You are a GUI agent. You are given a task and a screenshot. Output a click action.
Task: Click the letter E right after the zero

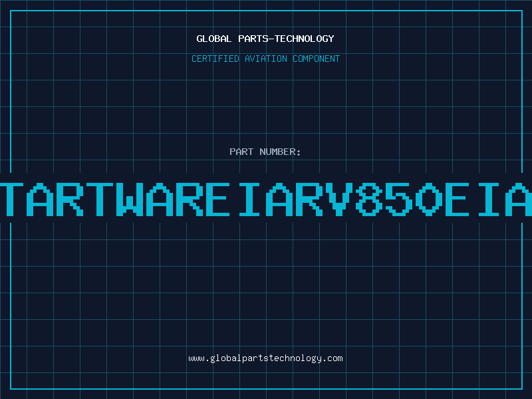(x=458, y=199)
